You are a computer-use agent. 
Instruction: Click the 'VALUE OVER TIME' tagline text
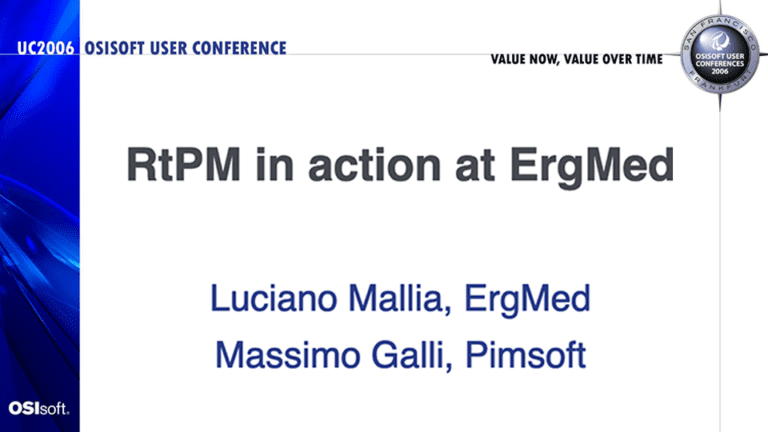click(613, 59)
